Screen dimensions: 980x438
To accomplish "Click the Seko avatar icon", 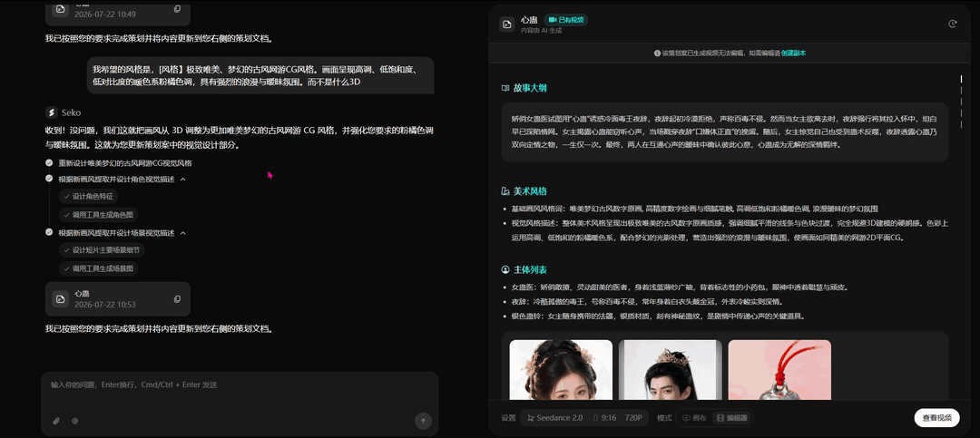I will pos(52,112).
